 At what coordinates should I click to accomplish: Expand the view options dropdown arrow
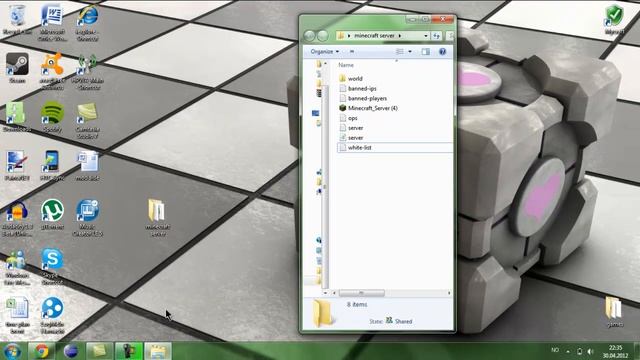tap(410, 51)
